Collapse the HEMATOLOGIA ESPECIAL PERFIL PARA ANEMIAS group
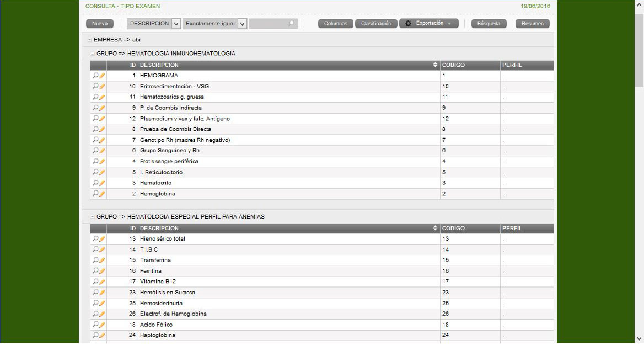Viewport: 644px width, 345px height. 93,217
